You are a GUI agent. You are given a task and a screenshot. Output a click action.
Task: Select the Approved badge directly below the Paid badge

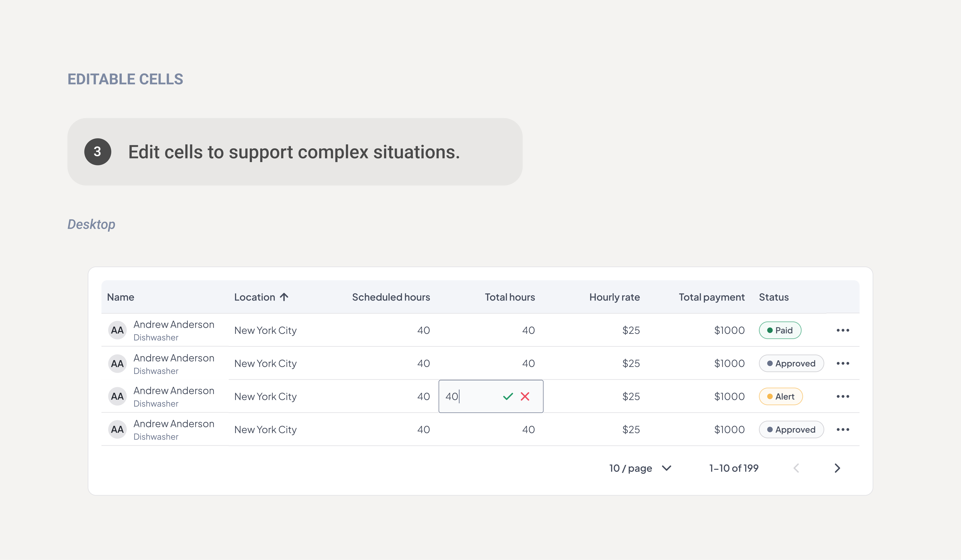791,363
